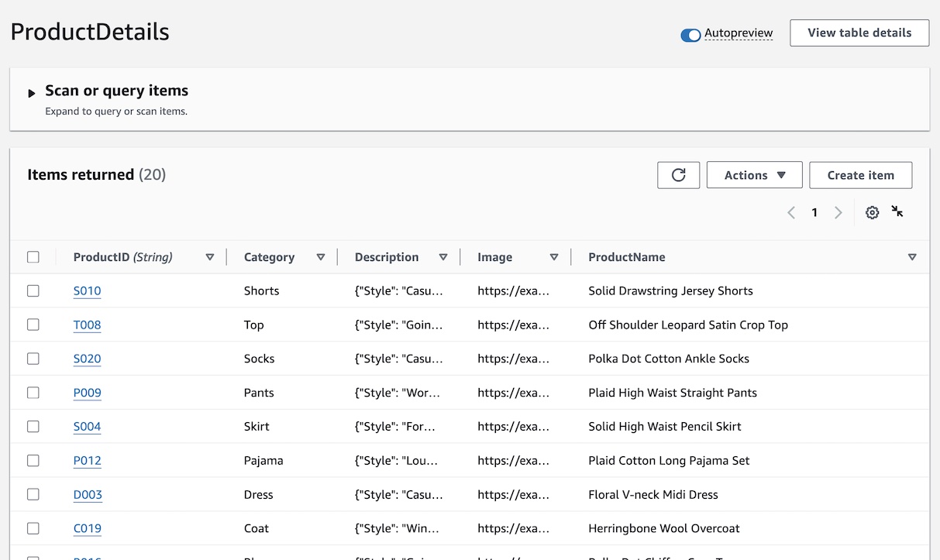Check the box for item D003
The width and height of the screenshot is (940, 560).
(33, 494)
